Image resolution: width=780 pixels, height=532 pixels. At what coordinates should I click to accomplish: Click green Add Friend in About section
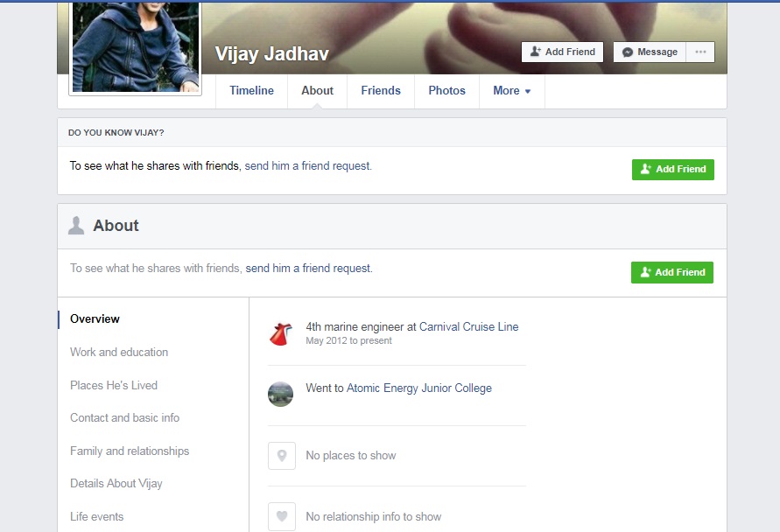672,272
